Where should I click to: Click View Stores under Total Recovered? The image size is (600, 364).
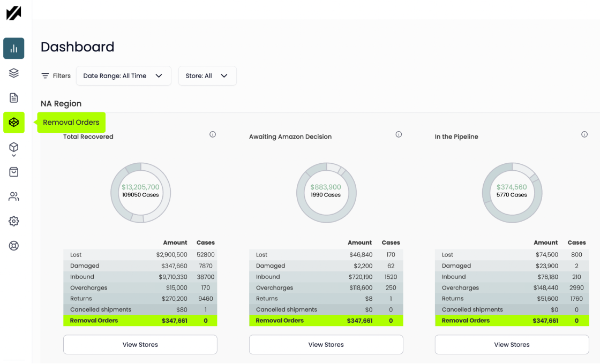click(140, 344)
